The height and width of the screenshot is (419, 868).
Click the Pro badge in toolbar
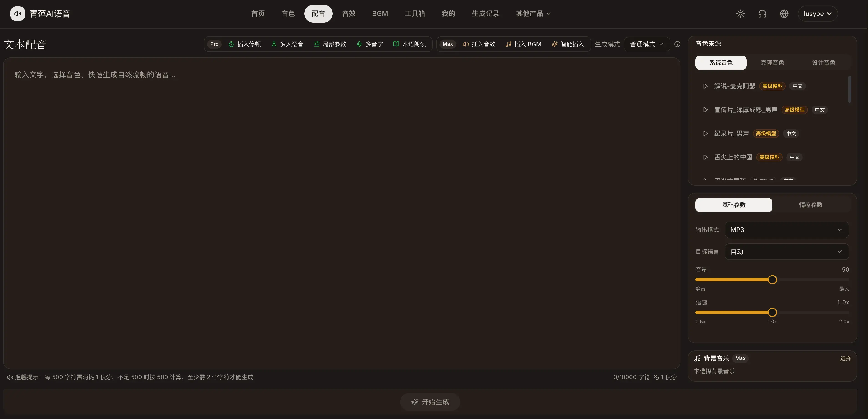(x=214, y=44)
